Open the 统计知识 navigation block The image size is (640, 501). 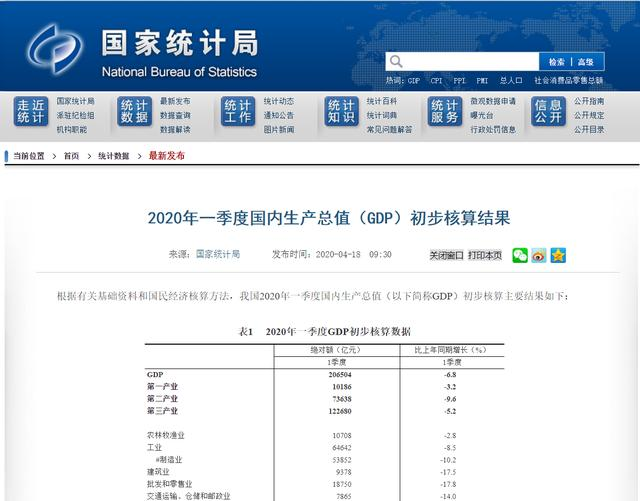coord(341,111)
